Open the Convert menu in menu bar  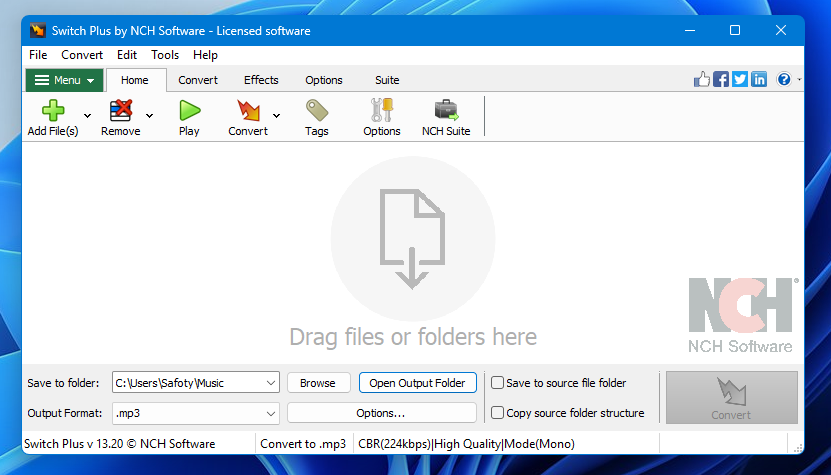(82, 55)
